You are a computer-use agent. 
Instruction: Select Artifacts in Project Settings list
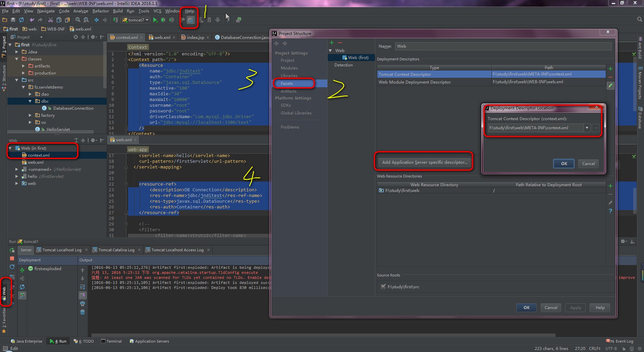pos(288,91)
